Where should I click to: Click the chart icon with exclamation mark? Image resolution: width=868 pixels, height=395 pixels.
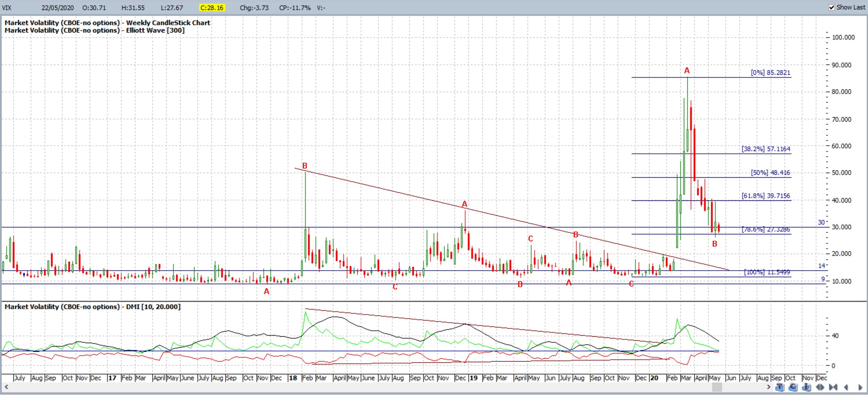(x=807, y=387)
